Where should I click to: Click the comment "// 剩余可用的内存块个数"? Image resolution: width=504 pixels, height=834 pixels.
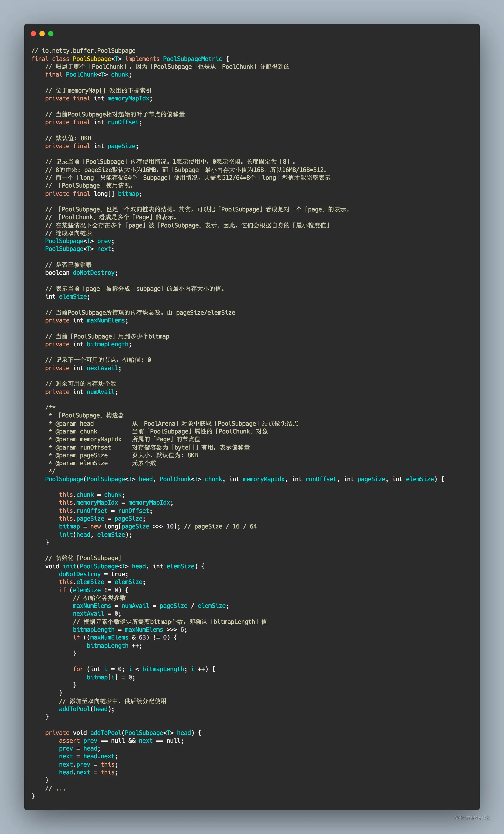pos(80,384)
